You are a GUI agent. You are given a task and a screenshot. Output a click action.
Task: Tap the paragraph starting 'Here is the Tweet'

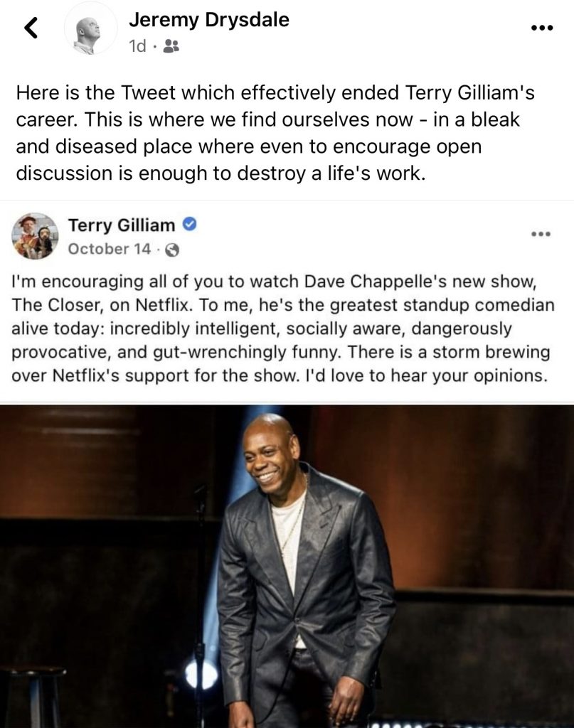click(275, 133)
